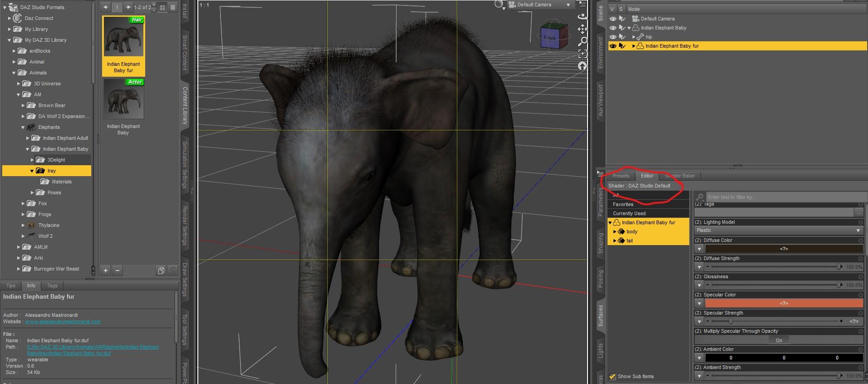Screen dimensions: 868x384
Task: Open the viewport options menu icon
Action: pyautogui.click(x=583, y=4)
